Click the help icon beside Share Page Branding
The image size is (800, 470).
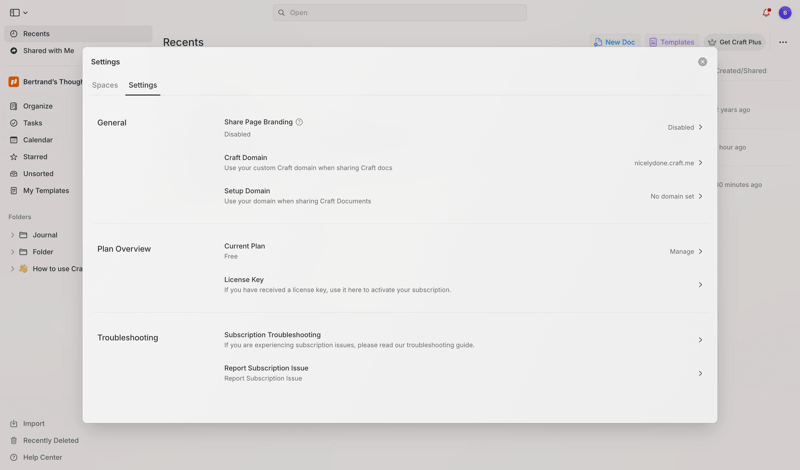click(299, 122)
